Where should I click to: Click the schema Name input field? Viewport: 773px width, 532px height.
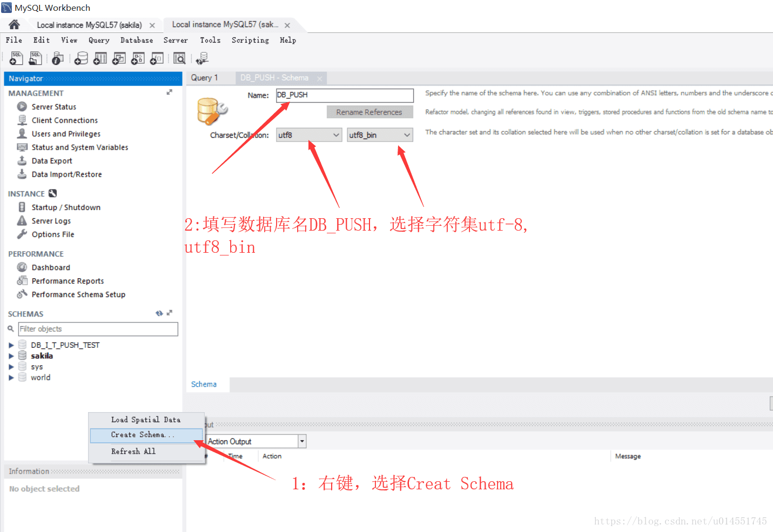pyautogui.click(x=345, y=95)
